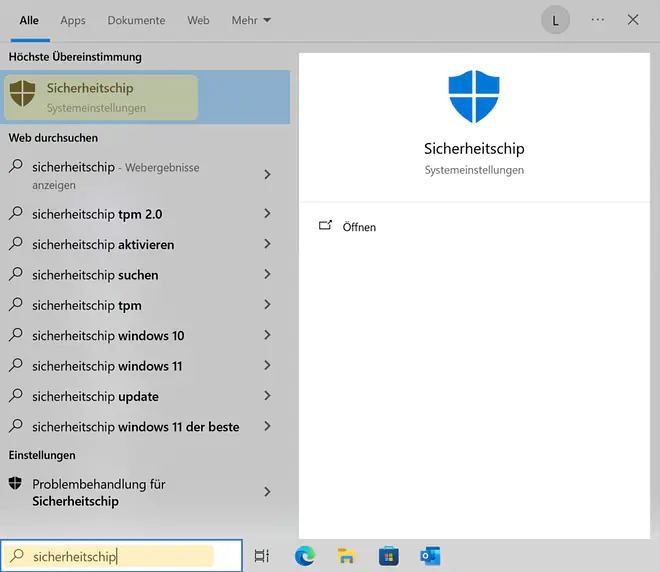The width and height of the screenshot is (660, 572).
Task: Click the user account avatar 'L'
Action: coord(555,20)
